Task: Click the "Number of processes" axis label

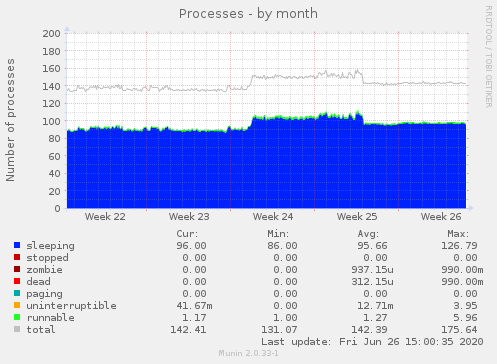Action: 10,120
